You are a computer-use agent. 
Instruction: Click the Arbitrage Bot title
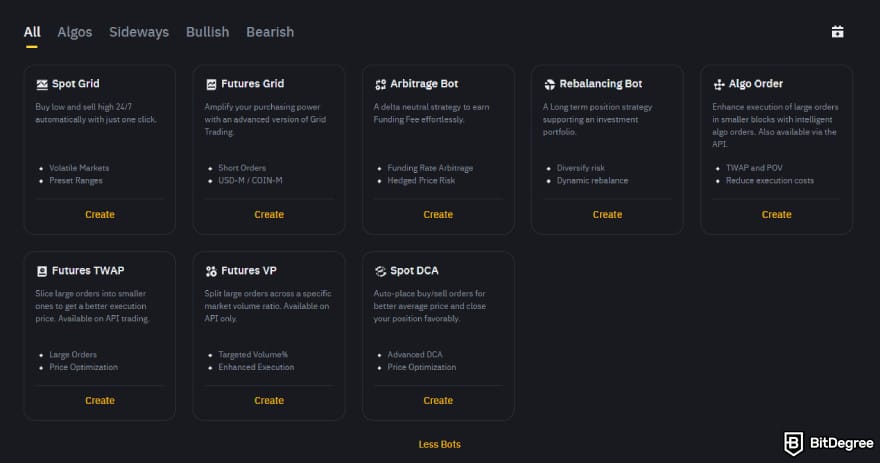click(424, 84)
